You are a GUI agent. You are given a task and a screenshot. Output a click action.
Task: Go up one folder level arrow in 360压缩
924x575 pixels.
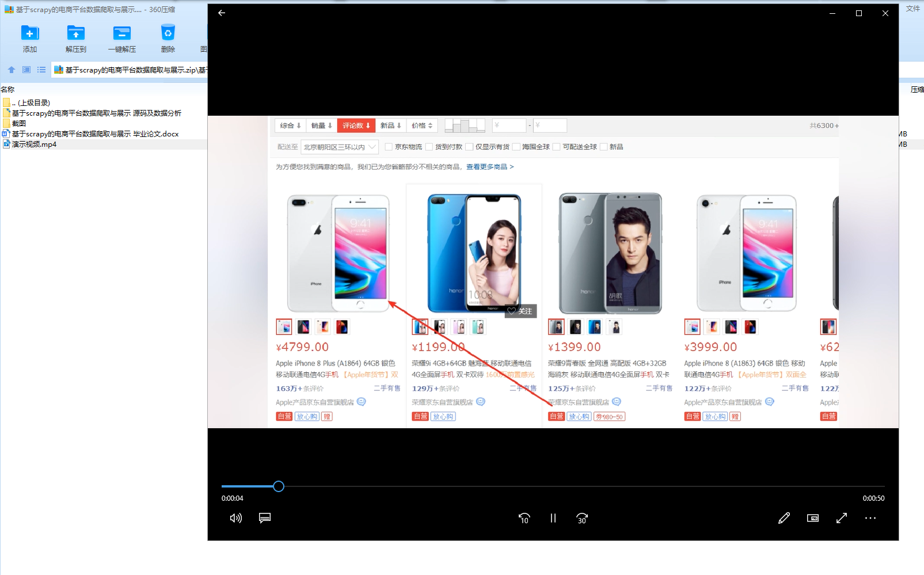tap(12, 70)
